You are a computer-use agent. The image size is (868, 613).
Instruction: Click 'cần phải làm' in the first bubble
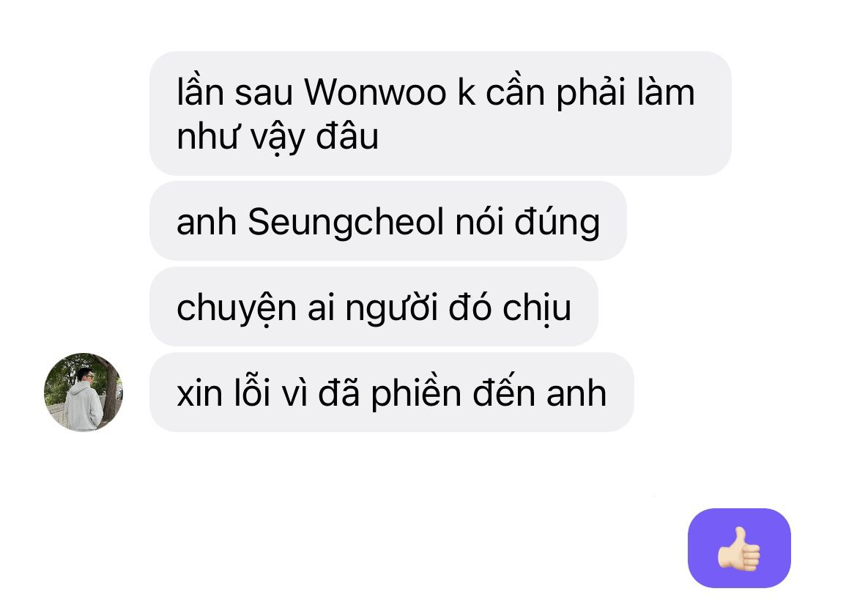[590, 93]
